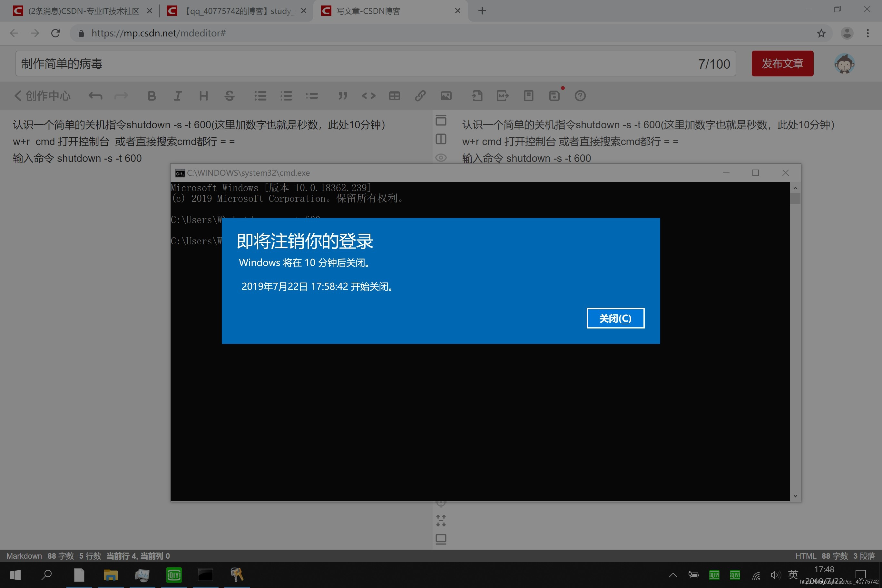Open the monkey user avatar
The height and width of the screenshot is (588, 882).
(844, 64)
